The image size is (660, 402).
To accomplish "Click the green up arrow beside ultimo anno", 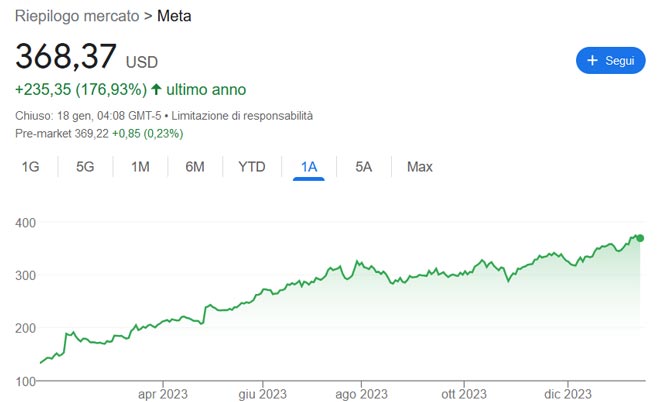I will click(156, 89).
